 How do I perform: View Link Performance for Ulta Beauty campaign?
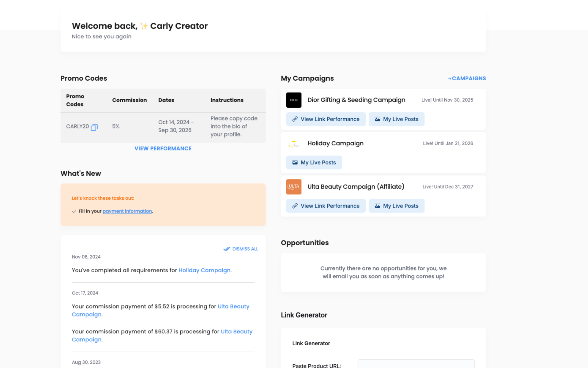326,206
